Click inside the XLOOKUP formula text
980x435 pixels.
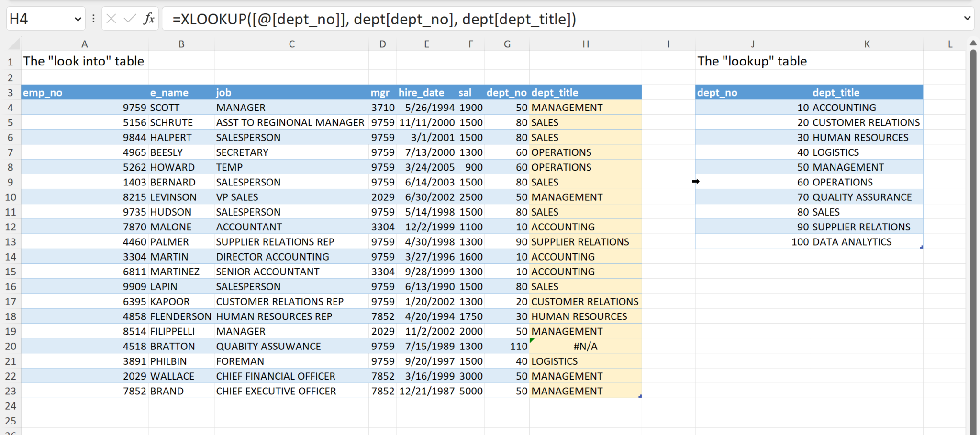point(373,19)
